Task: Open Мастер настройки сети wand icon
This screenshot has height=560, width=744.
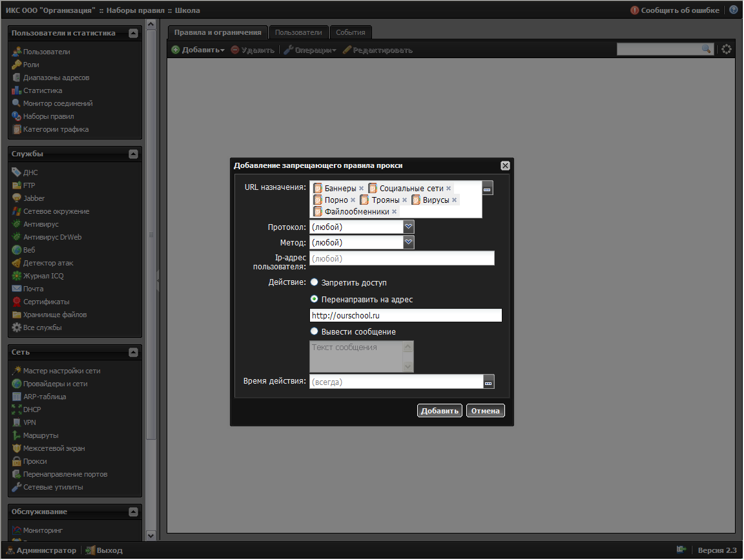Action: pos(17,371)
